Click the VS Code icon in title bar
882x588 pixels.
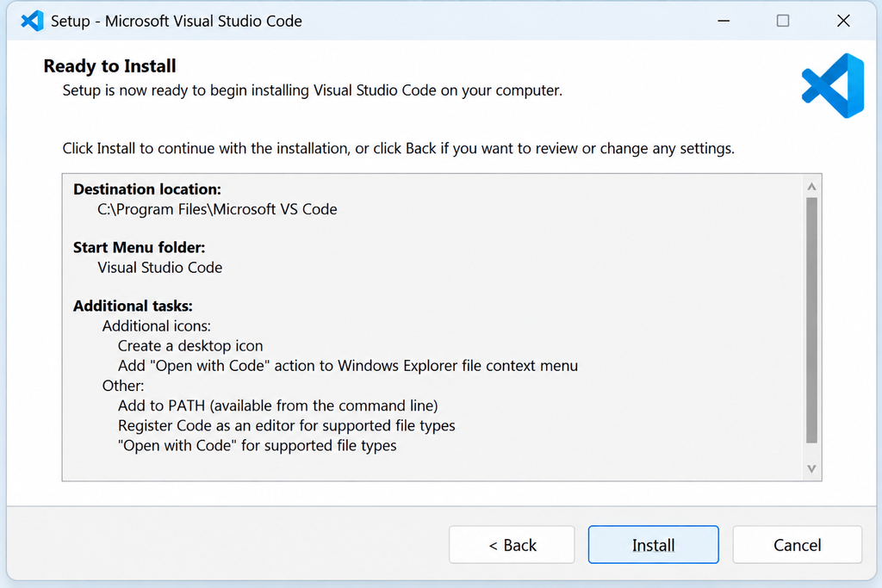[32, 21]
